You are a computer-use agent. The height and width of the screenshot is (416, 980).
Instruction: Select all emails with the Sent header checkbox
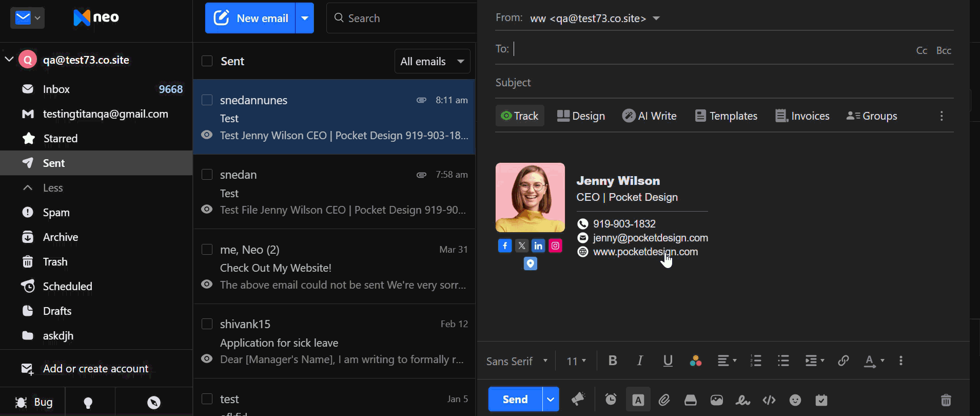tap(207, 61)
